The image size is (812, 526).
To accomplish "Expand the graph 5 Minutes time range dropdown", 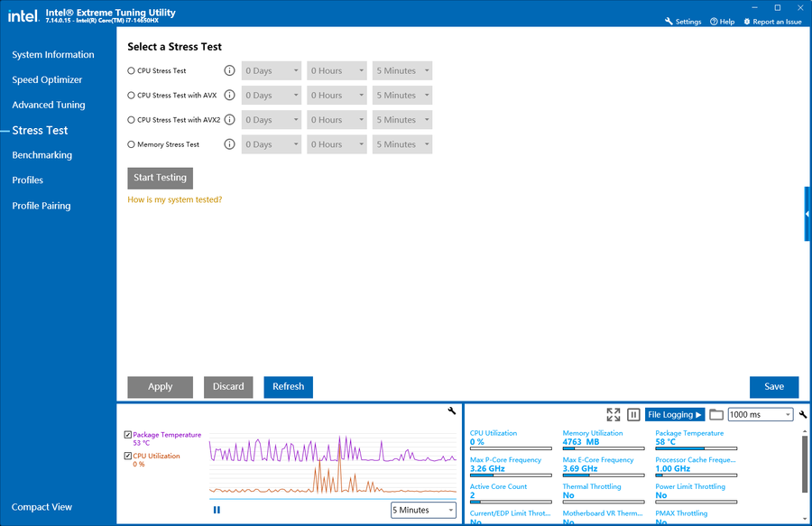I will 423,510.
